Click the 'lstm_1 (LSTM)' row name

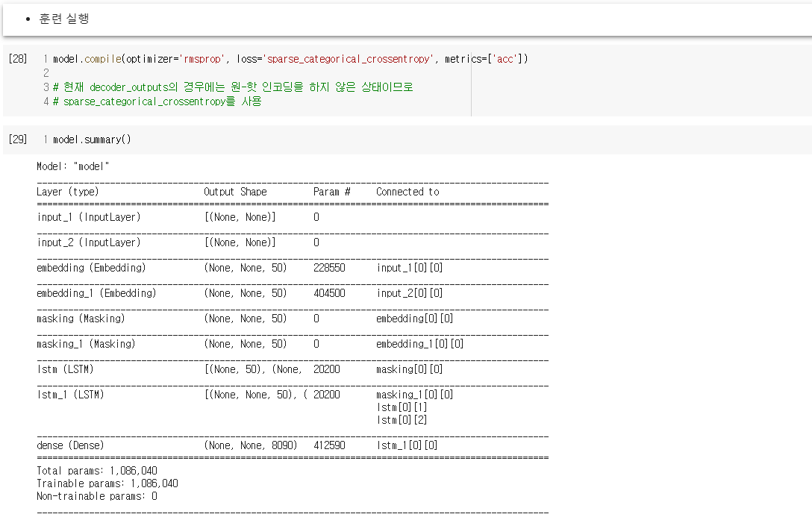[70, 395]
